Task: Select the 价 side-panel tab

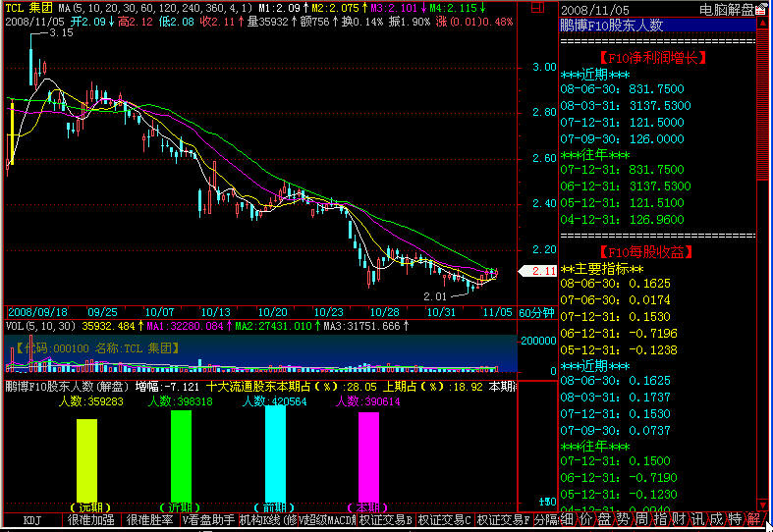Action: (585, 518)
